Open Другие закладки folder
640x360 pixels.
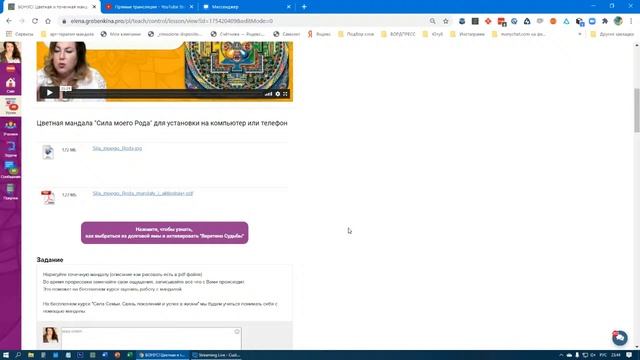(x=612, y=34)
